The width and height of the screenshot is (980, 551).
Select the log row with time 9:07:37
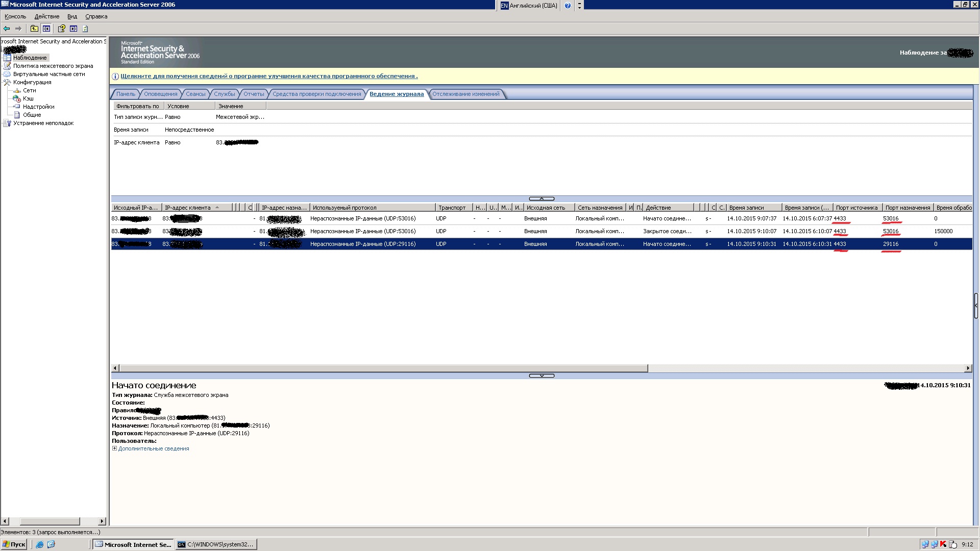point(542,218)
